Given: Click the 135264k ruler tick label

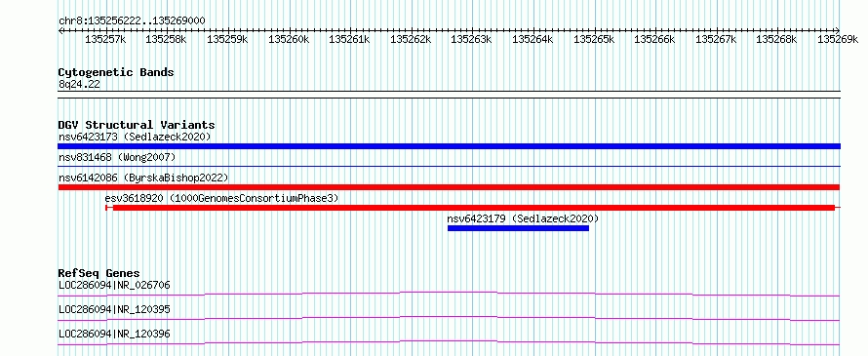Looking at the screenshot, I should pyautogui.click(x=533, y=39).
